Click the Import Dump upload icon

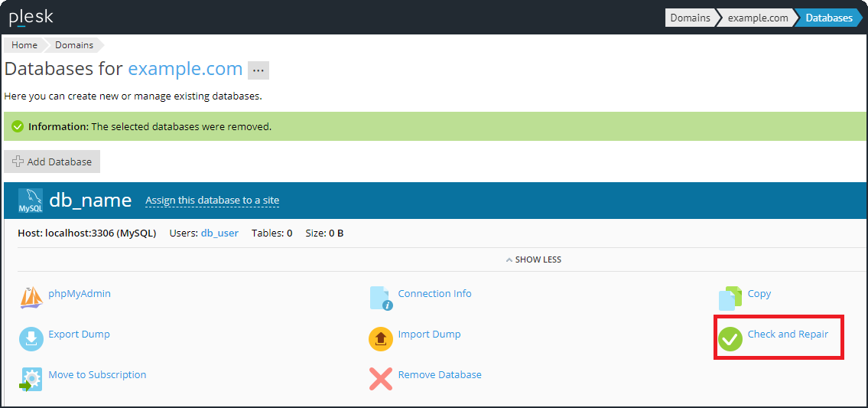pyautogui.click(x=381, y=338)
